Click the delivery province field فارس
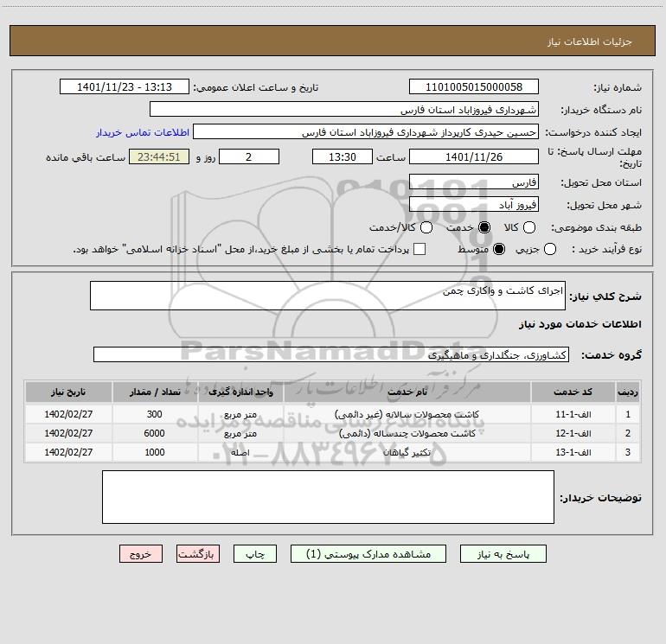Image resolution: width=666 pixels, height=644 pixels. point(474,182)
